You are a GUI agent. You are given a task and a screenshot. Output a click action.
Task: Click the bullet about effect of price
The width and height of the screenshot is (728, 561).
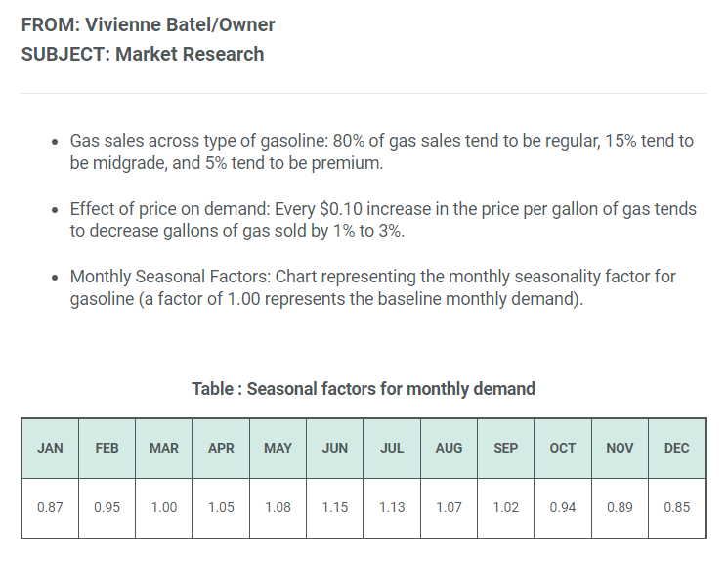(x=381, y=220)
